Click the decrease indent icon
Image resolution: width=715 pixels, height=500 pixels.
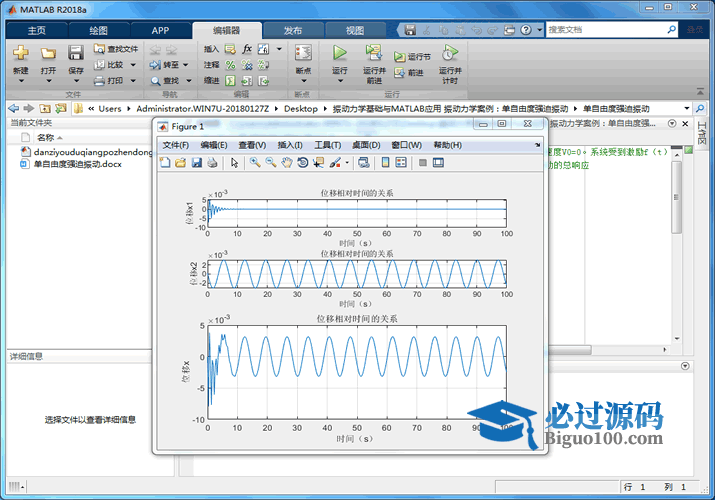coord(263,81)
